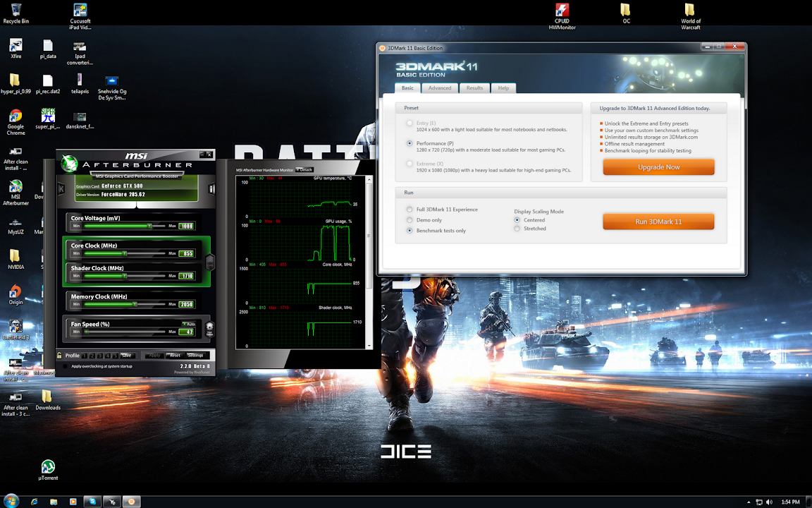Open the Recycle Bin desktop icon
This screenshot has height=508, width=812.
pos(16,13)
